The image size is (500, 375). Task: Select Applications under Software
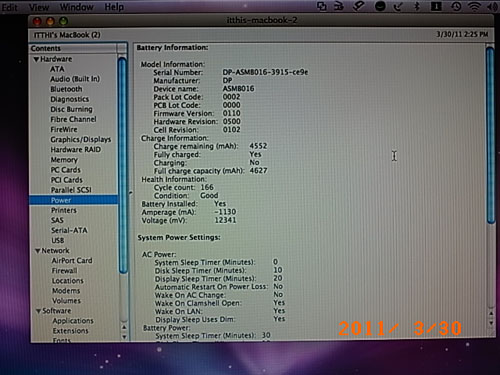(73, 321)
